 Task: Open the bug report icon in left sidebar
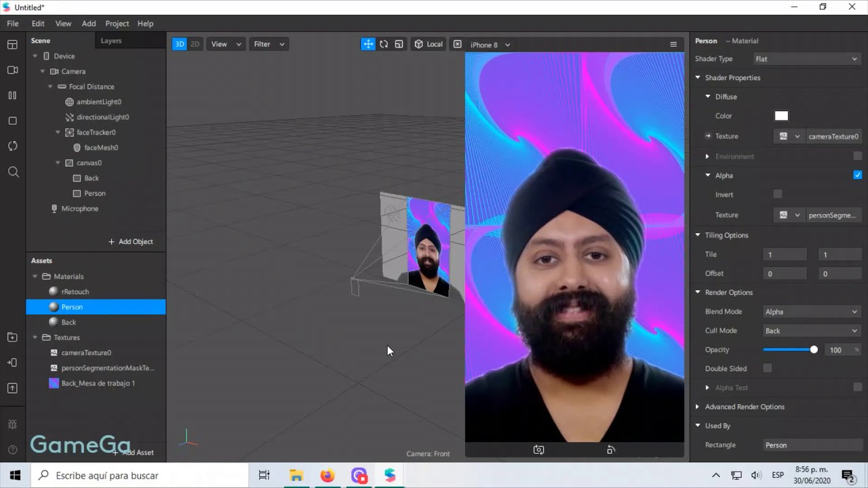[x=12, y=424]
